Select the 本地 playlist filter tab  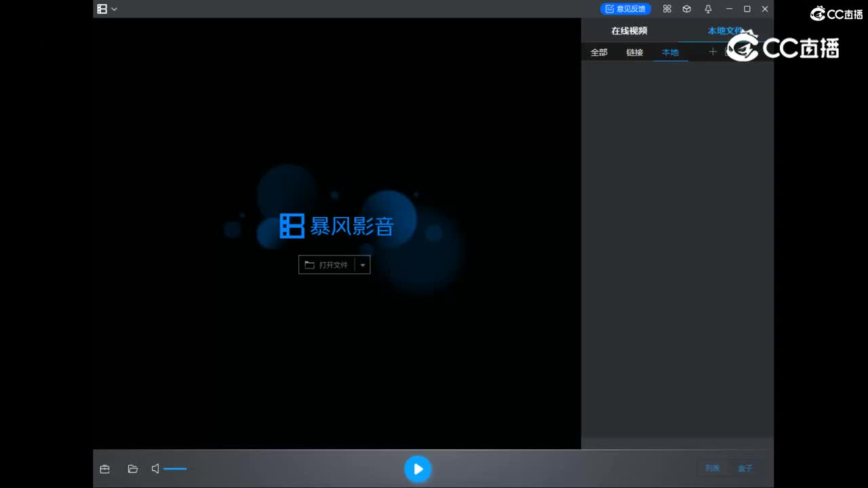[670, 52]
